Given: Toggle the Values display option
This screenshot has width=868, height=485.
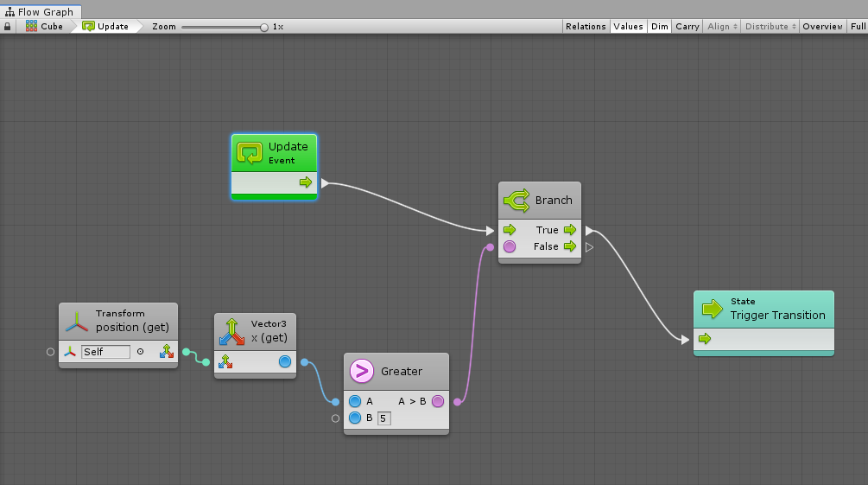Looking at the screenshot, I should (628, 27).
